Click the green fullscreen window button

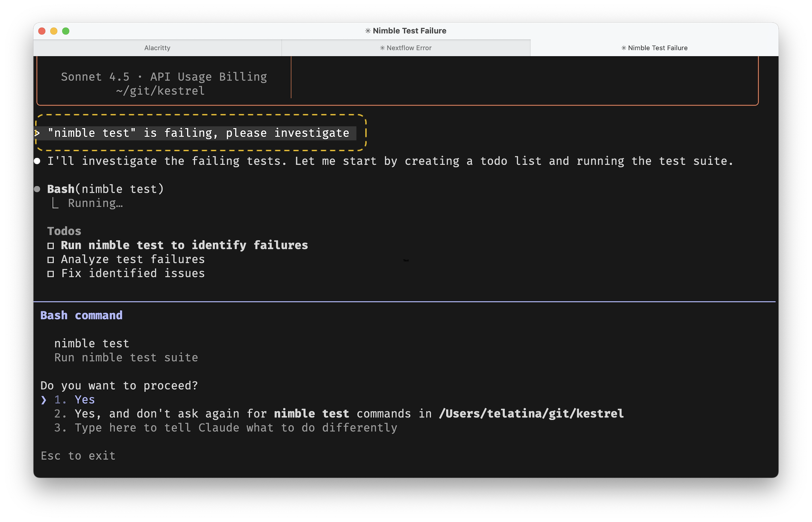[66, 31]
